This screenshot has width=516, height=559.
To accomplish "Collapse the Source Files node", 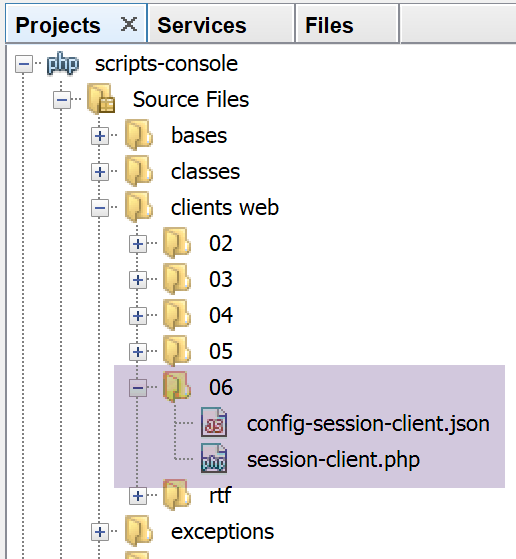I will pos(62,100).
